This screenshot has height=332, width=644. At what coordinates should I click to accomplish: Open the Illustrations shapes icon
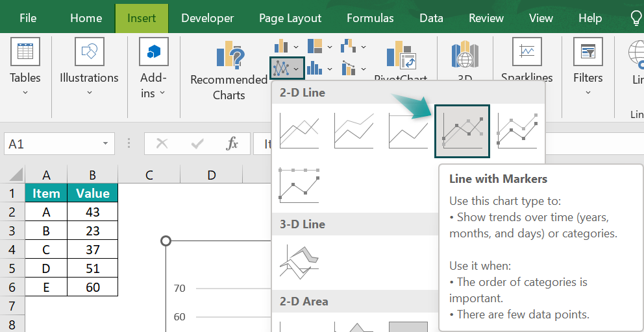(x=89, y=52)
